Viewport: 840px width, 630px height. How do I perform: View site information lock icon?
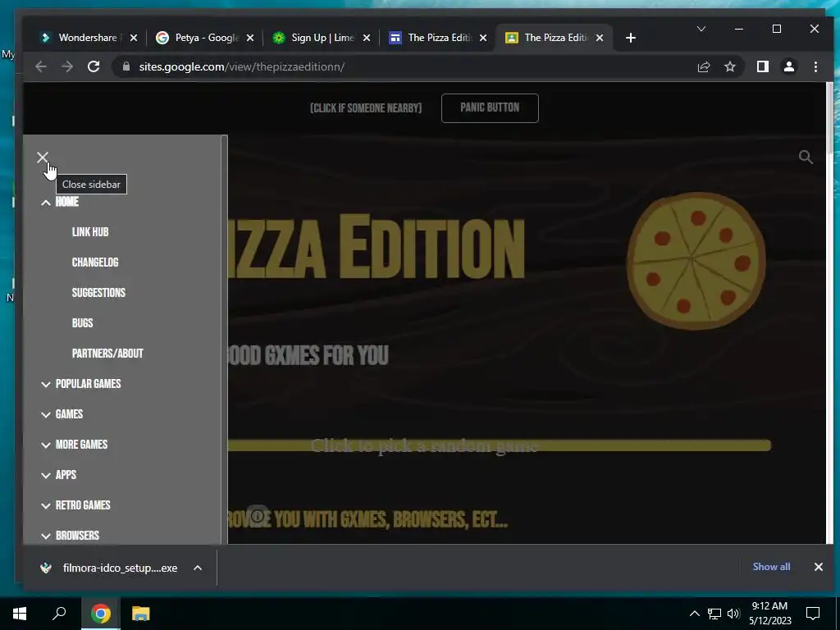pyautogui.click(x=126, y=66)
